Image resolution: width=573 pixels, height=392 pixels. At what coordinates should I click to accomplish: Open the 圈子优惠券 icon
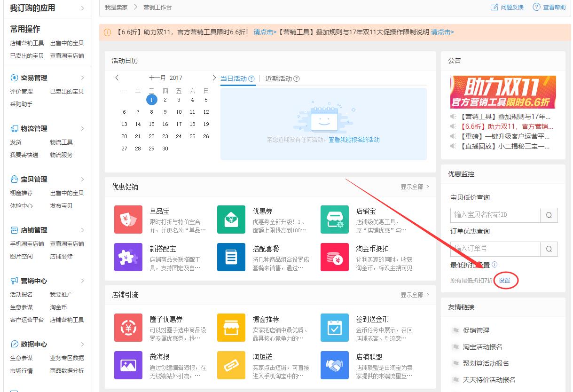click(128, 328)
